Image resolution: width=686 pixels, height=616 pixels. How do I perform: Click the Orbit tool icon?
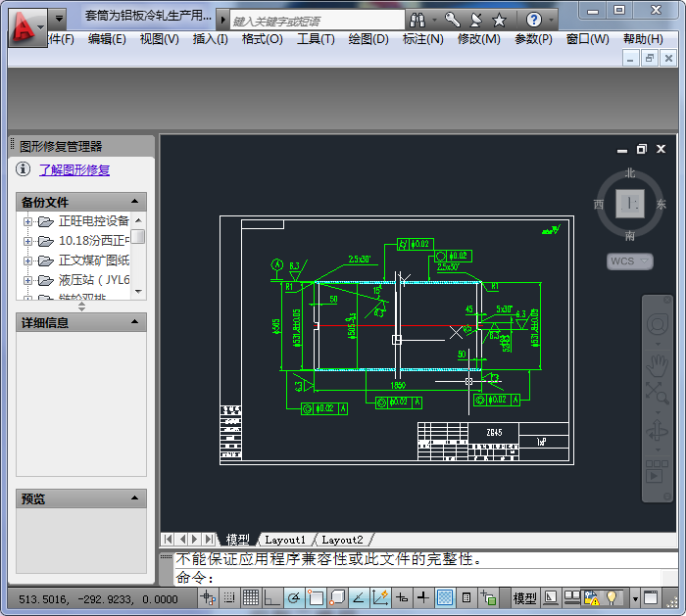tap(656, 432)
